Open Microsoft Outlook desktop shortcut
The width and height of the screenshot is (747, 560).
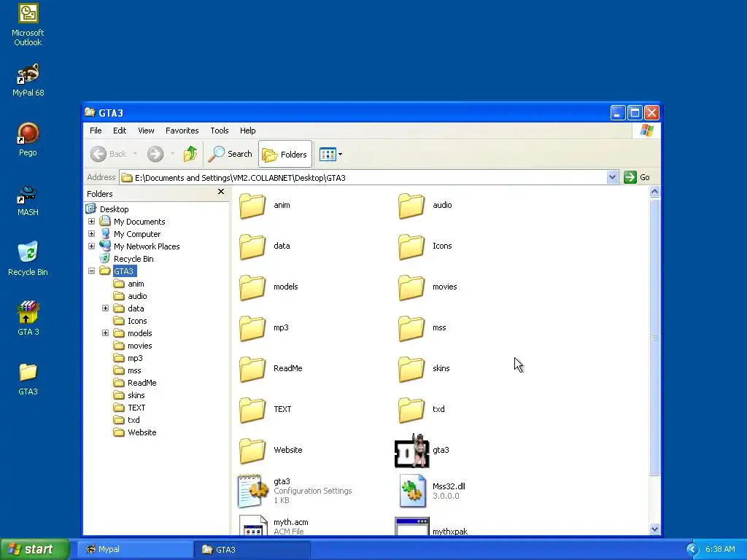tap(28, 25)
